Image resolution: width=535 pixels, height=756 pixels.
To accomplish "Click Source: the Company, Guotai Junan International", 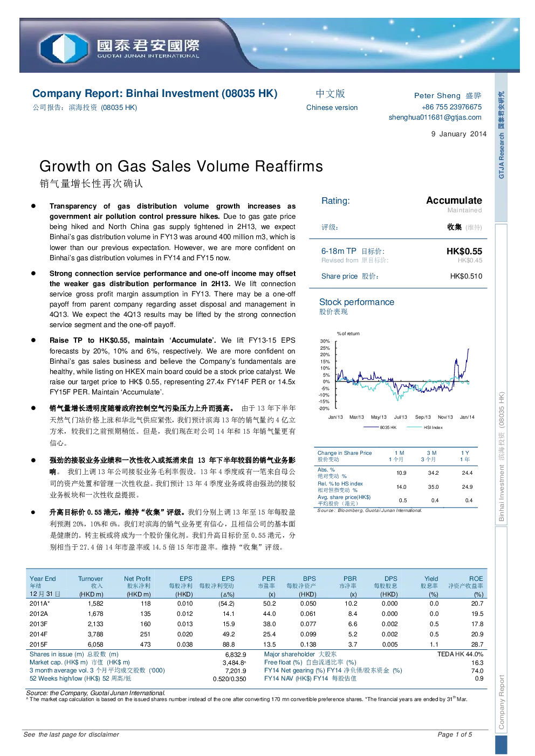I will (96, 693).
